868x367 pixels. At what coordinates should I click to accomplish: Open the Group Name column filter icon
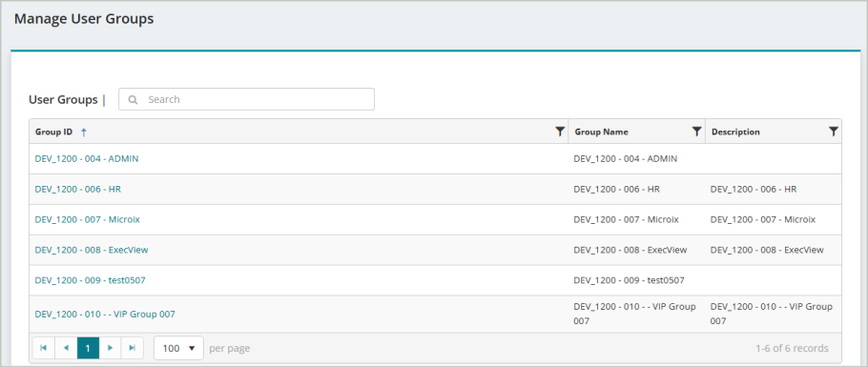click(x=697, y=132)
